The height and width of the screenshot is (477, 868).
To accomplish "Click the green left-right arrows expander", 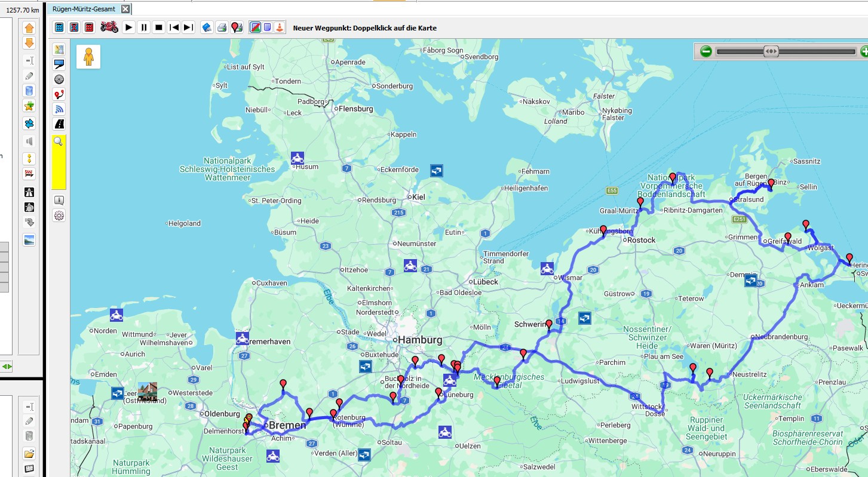I will 7,366.
